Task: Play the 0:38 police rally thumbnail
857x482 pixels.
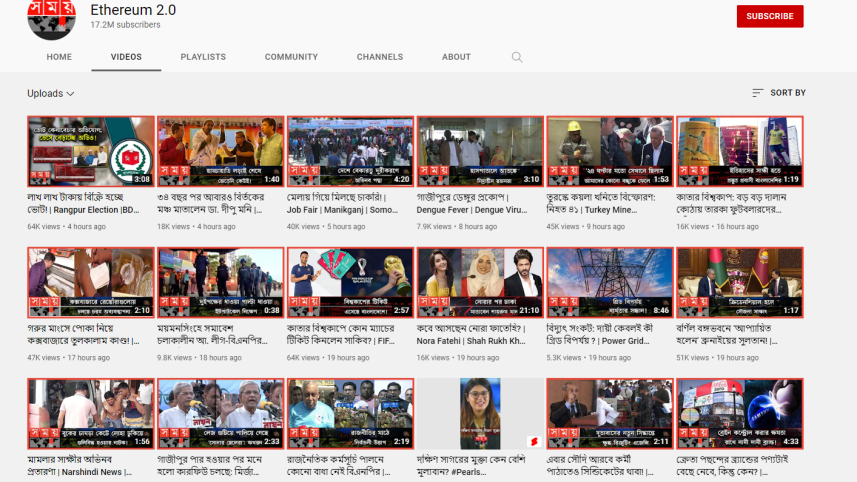Action: point(221,283)
